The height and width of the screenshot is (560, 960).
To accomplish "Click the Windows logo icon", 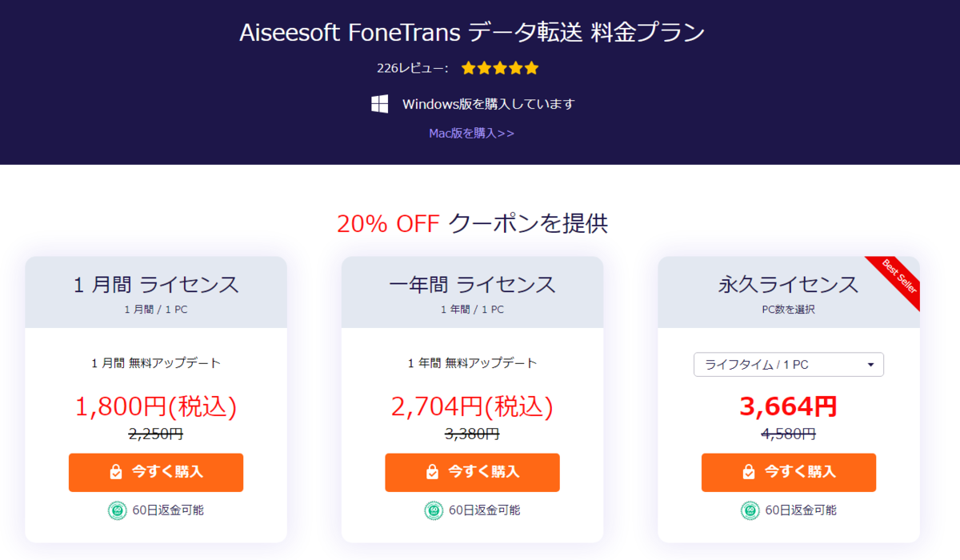I will pos(380,104).
